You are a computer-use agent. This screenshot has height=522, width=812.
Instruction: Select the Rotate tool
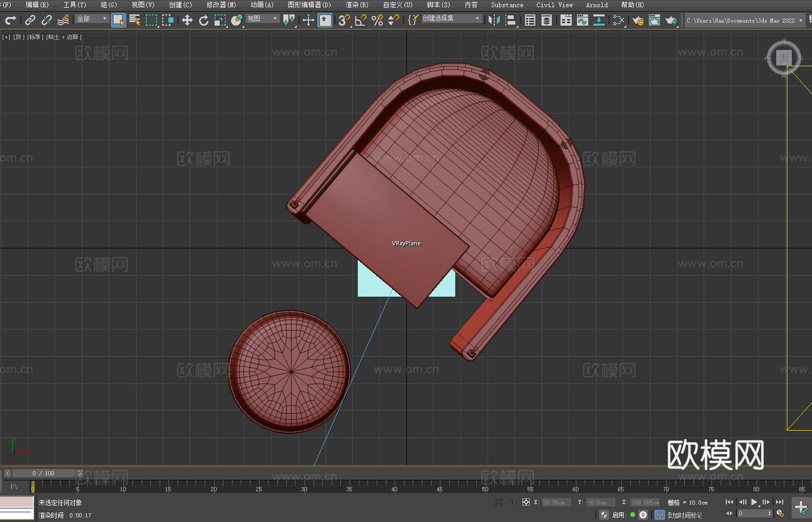204,20
